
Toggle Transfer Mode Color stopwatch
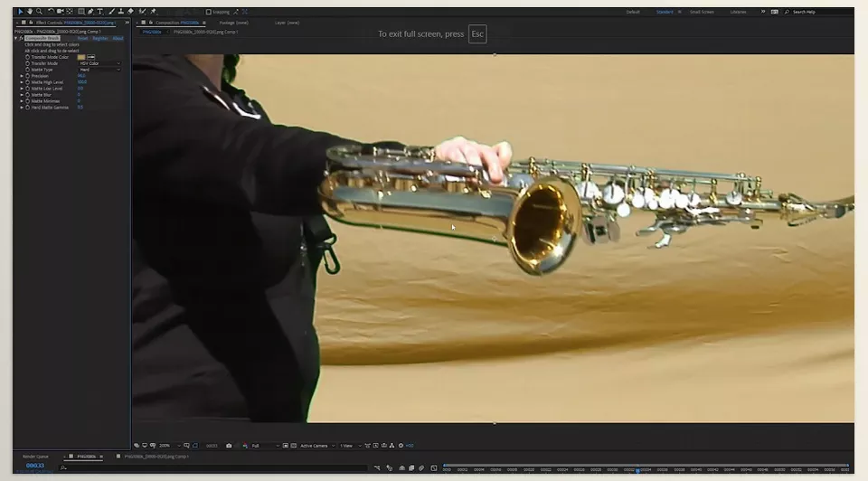point(27,57)
